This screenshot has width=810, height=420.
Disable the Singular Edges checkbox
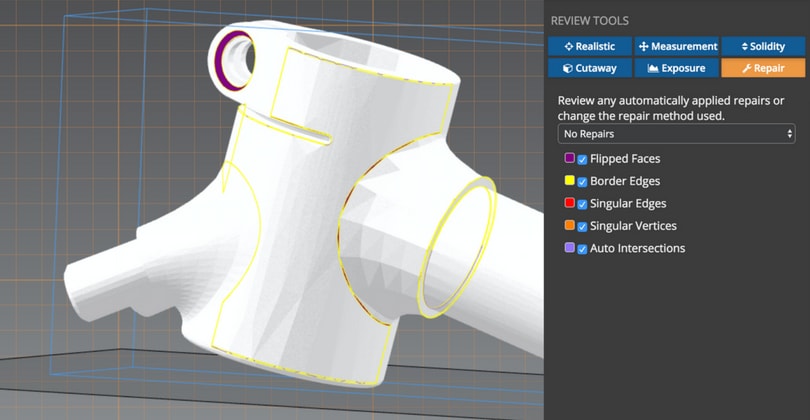click(582, 204)
